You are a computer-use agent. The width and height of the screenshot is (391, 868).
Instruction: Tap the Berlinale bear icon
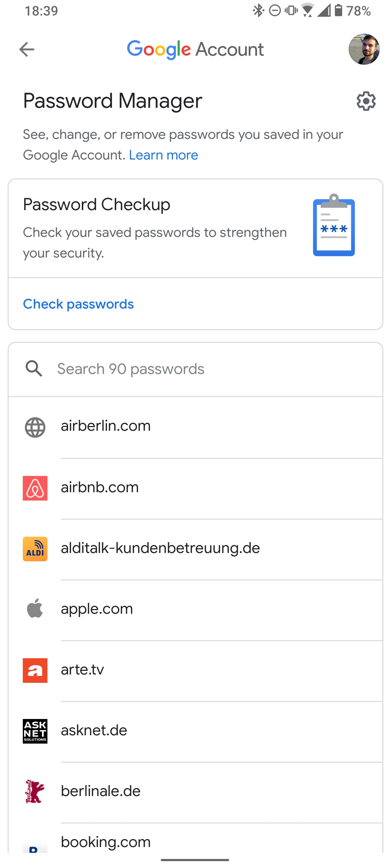point(35,791)
